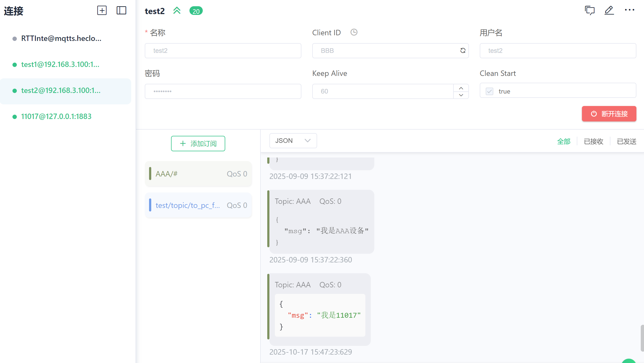Regenerate the Client ID with the refresh icon

point(463,50)
